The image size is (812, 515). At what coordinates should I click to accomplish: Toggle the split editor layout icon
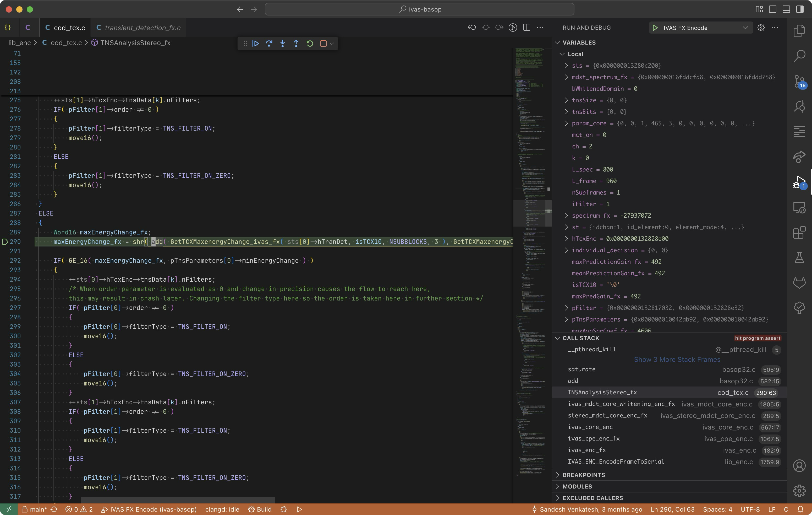tap(526, 28)
